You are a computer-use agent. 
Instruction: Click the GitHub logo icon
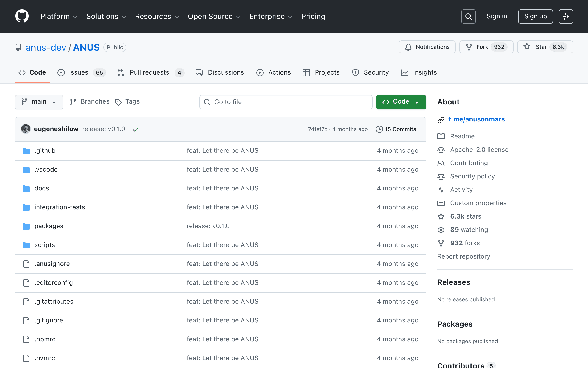click(x=22, y=16)
